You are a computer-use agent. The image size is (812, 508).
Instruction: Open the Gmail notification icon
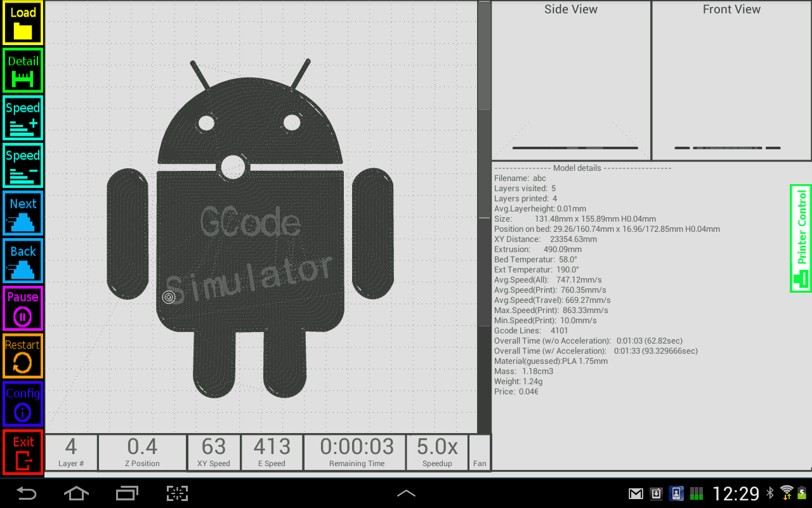coord(636,493)
